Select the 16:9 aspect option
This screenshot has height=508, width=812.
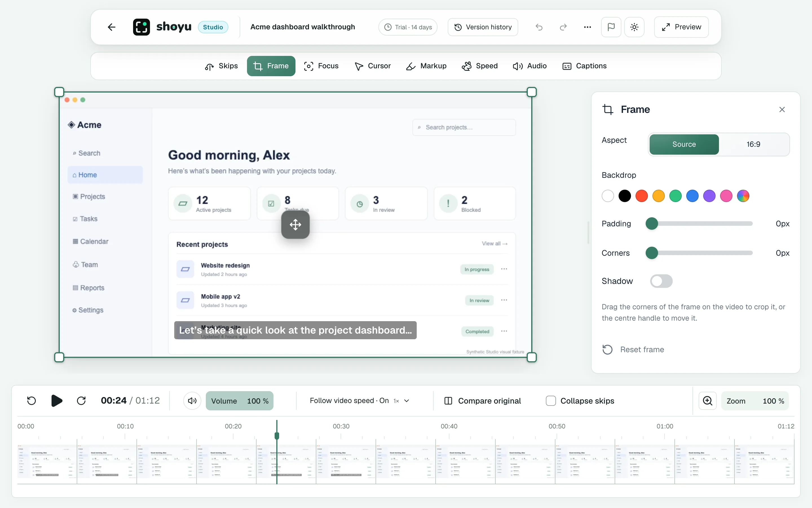[753, 144]
